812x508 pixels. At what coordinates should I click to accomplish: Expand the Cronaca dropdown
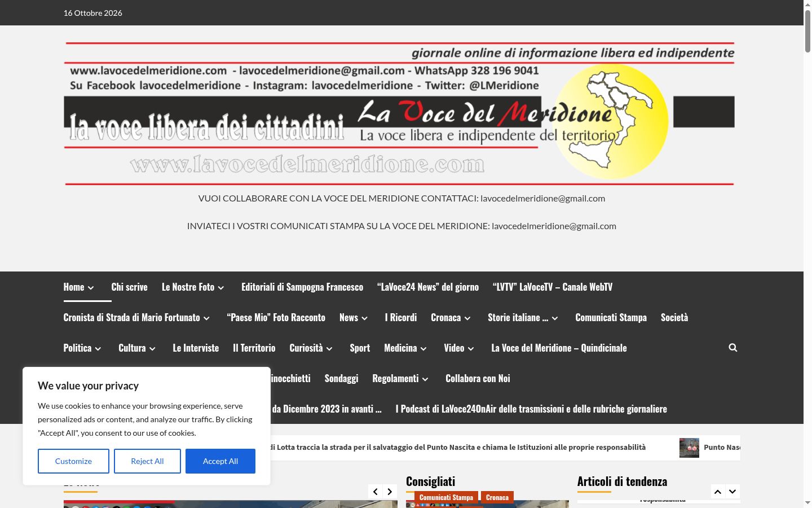[x=467, y=318]
